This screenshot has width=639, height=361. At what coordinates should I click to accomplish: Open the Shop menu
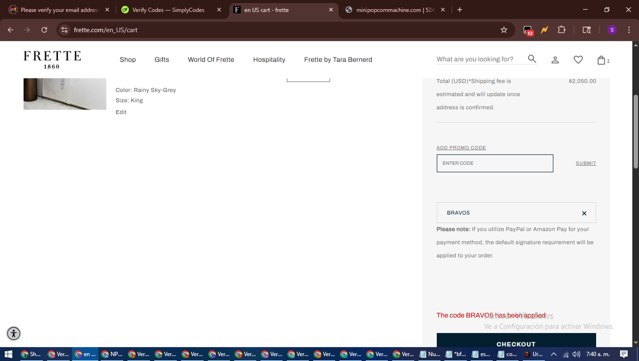[x=128, y=59]
